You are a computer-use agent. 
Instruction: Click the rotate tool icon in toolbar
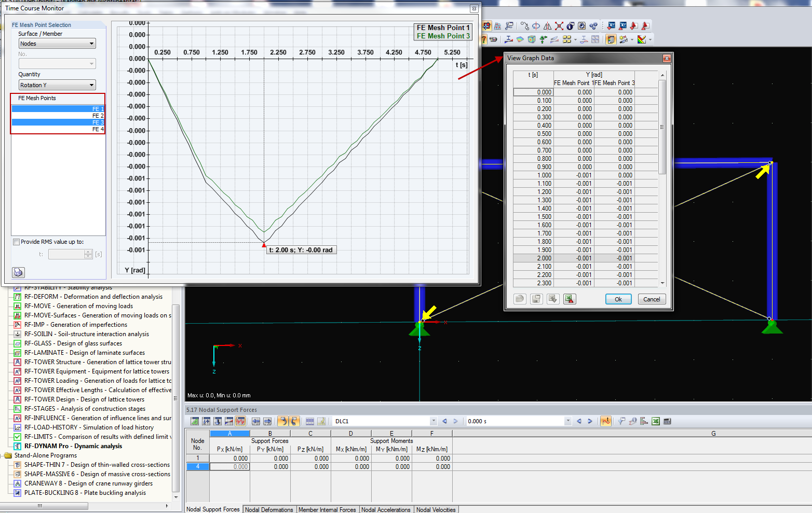click(536, 26)
